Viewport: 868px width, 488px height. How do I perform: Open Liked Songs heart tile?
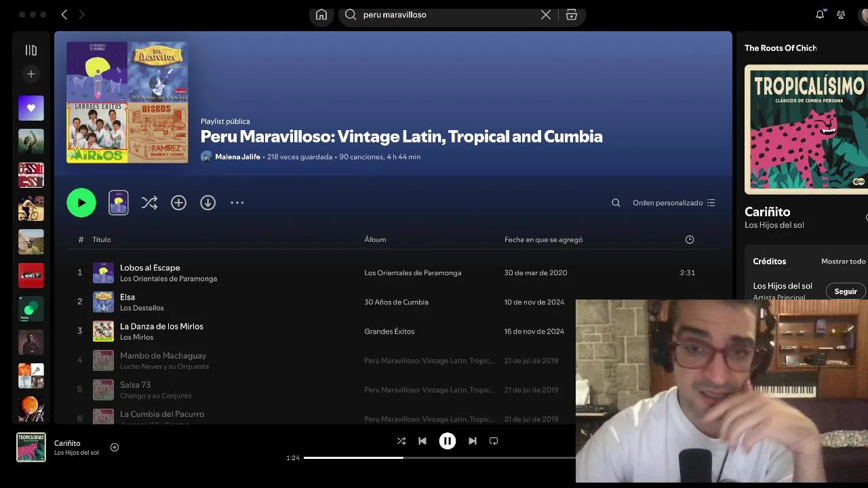coord(31,108)
